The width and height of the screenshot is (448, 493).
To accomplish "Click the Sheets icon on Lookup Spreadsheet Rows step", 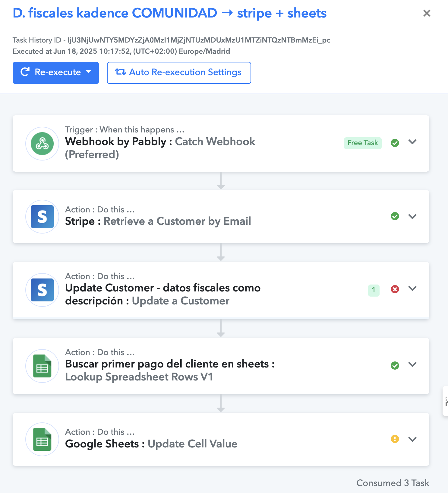I will (x=42, y=366).
